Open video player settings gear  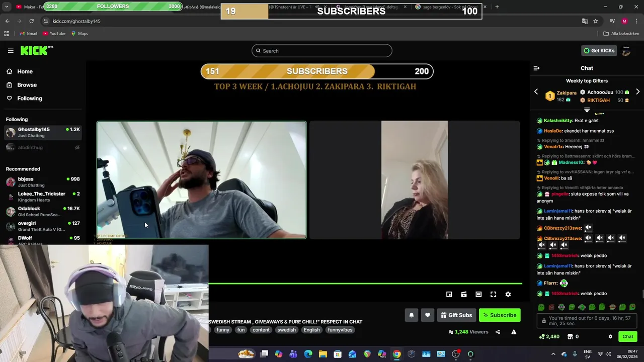tap(508, 295)
